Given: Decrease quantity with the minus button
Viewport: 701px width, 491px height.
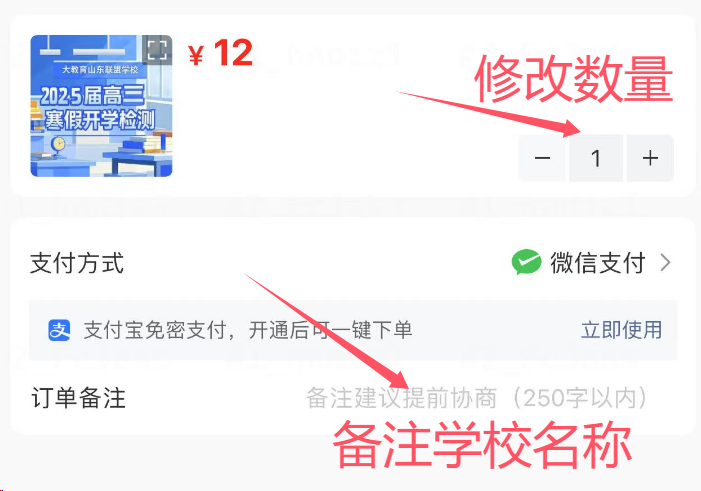Looking at the screenshot, I should point(543,158).
